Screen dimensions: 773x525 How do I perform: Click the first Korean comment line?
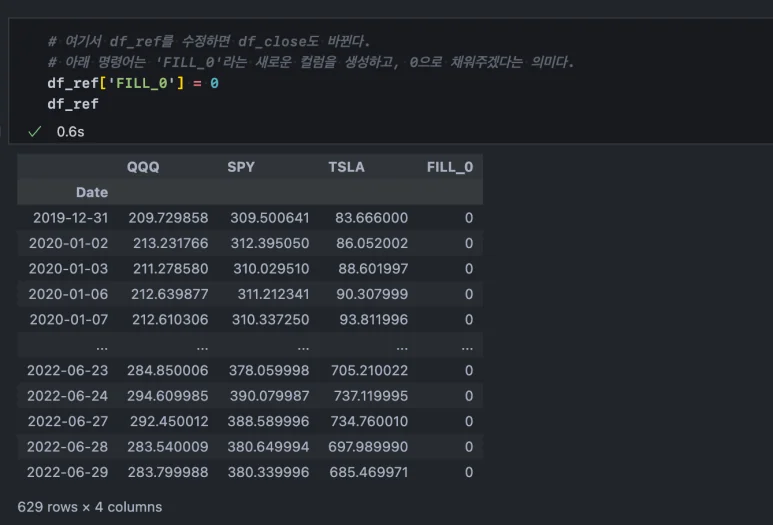[208, 41]
